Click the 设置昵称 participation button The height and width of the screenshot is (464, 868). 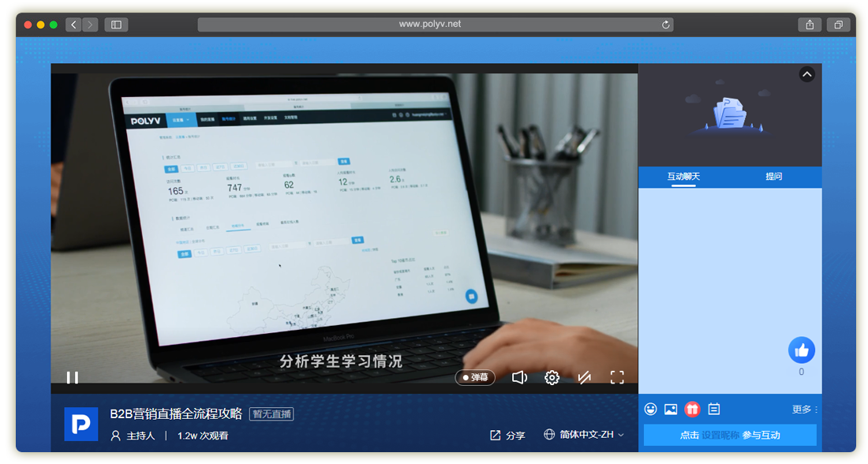click(730, 435)
